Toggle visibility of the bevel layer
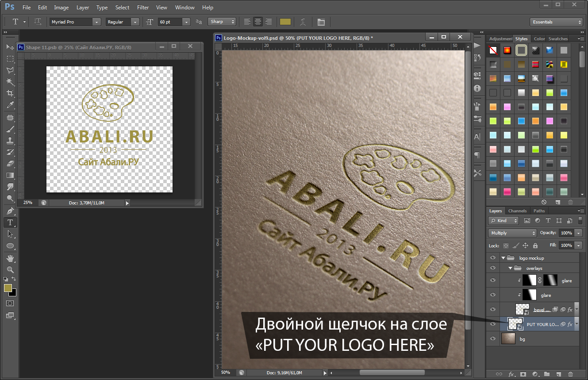Screen dimensions: 588x380 (x=493, y=310)
